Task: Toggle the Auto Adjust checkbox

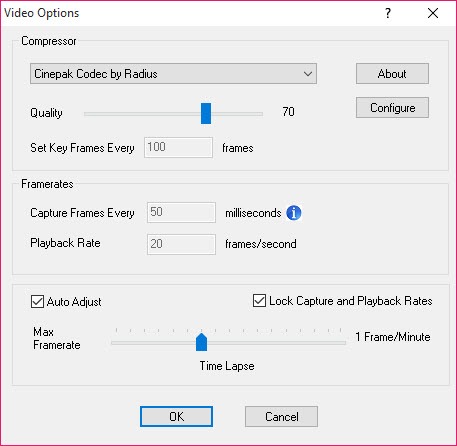Action: [x=37, y=302]
